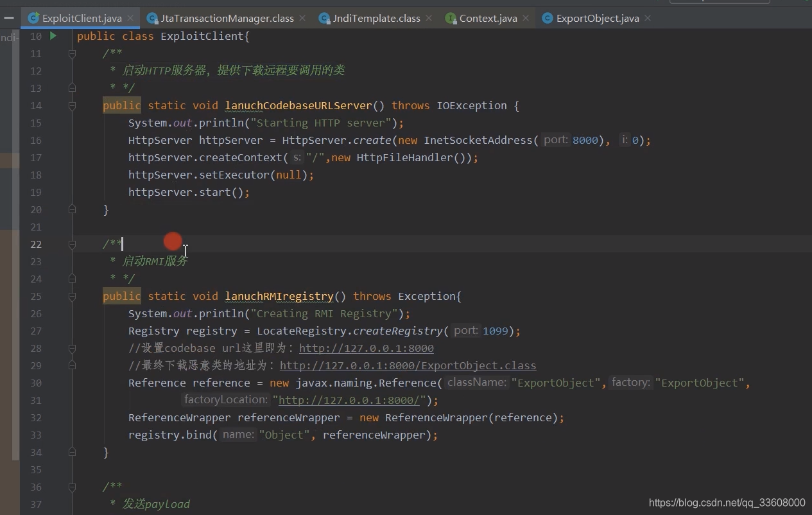Click the IOException in throws clause
This screenshot has height=515, width=812.
(x=472, y=105)
